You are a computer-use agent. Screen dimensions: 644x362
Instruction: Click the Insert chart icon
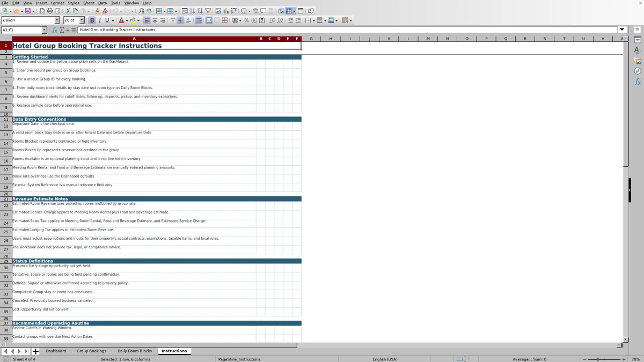click(225, 11)
